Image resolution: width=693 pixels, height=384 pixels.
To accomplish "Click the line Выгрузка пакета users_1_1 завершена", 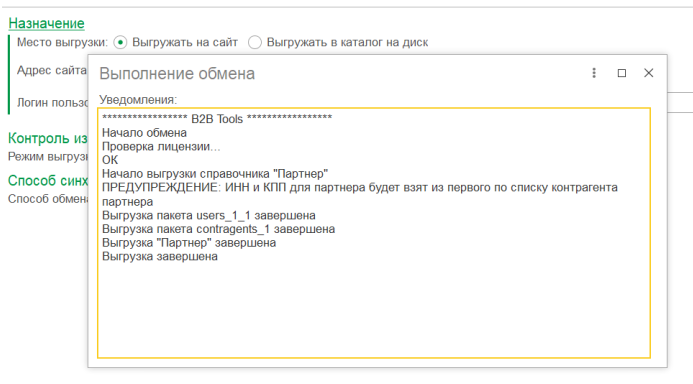I will pos(209,215).
